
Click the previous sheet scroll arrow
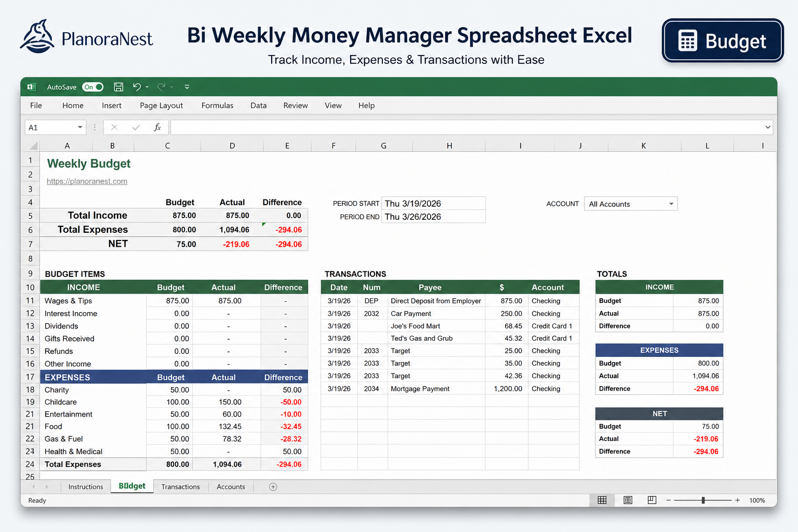tap(34, 487)
